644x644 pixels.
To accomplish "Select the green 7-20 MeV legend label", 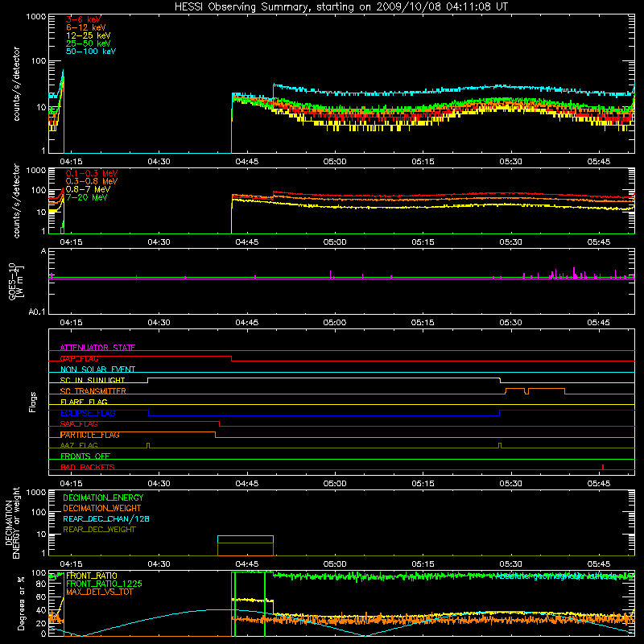I will tap(87, 197).
